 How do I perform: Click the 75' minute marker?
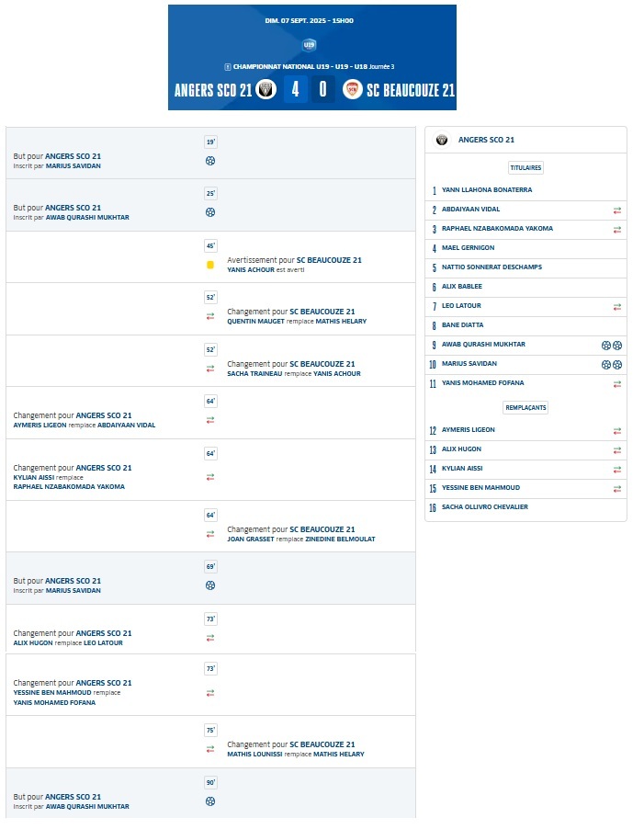pyautogui.click(x=210, y=730)
